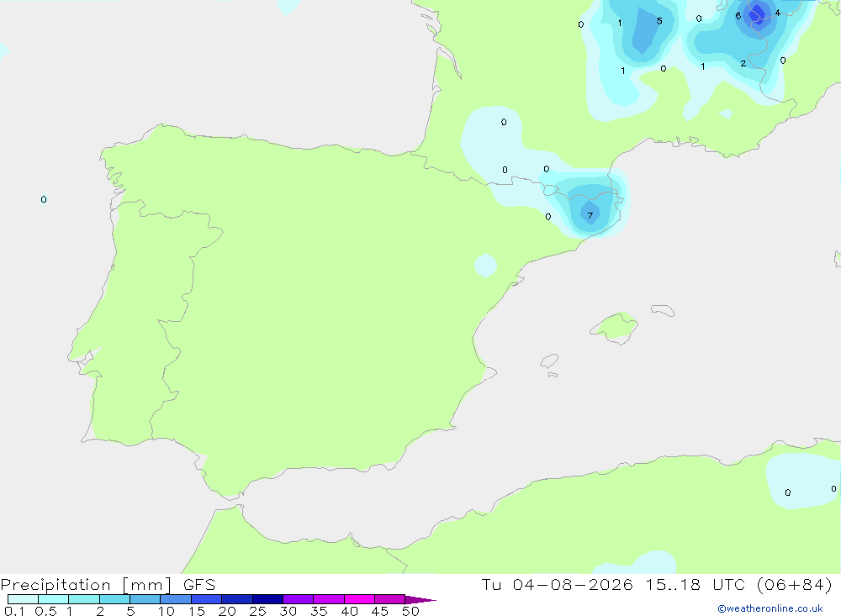Image resolution: width=841 pixels, height=616 pixels.
Task: Click the '15..18 UTC' time range text
Action: pyautogui.click(x=696, y=584)
